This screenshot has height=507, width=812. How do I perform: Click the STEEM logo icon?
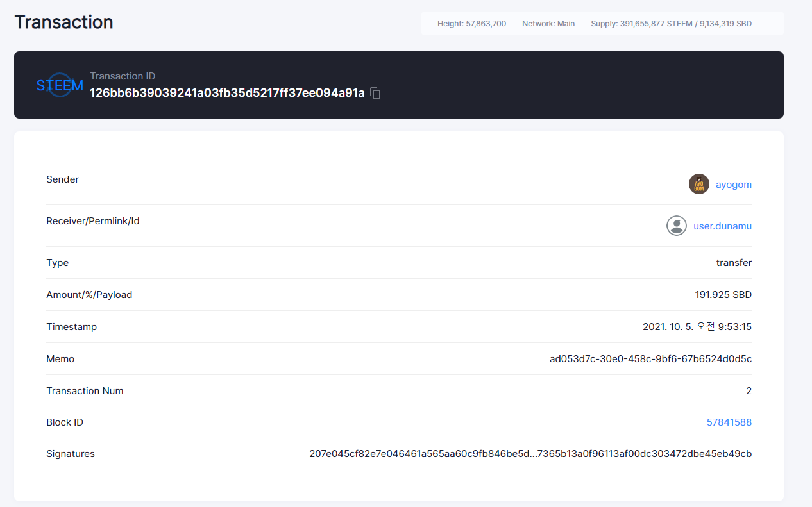click(x=60, y=85)
